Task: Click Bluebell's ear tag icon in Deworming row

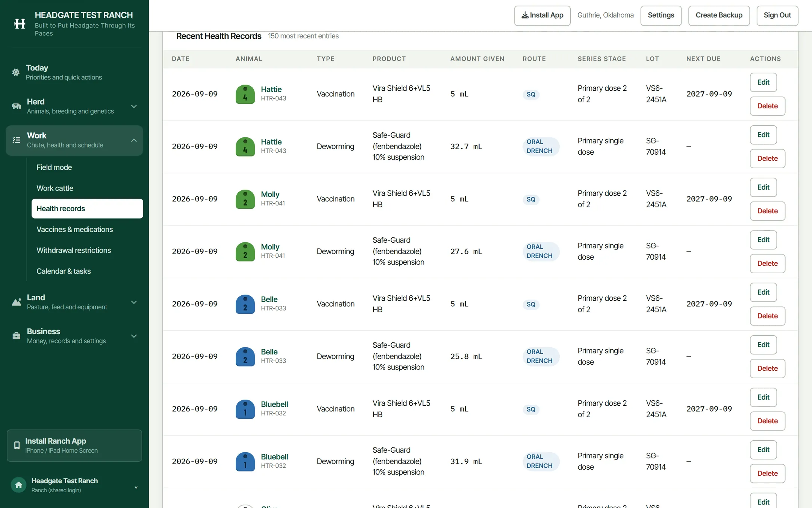Action: pyautogui.click(x=245, y=461)
